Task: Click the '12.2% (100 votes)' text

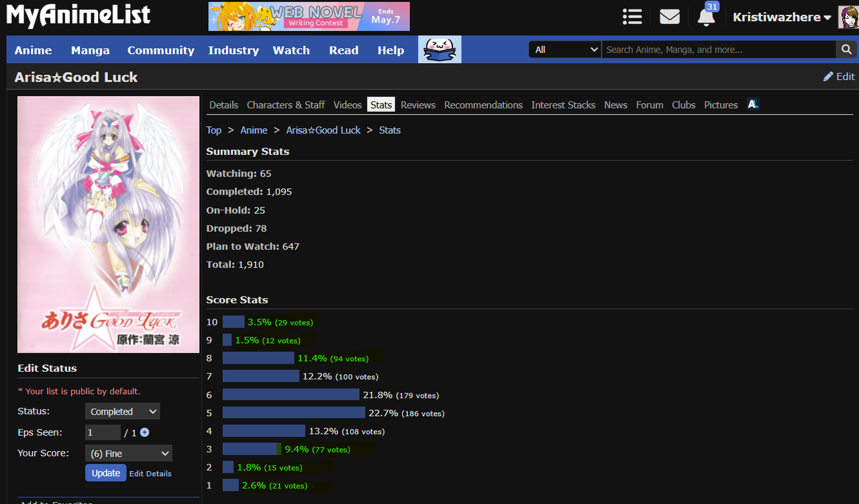Action: coord(340,376)
